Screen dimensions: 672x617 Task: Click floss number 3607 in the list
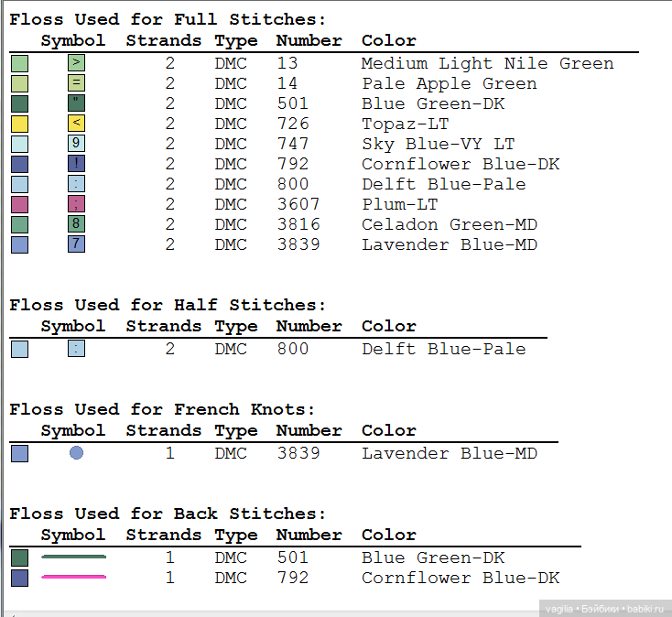(x=298, y=204)
